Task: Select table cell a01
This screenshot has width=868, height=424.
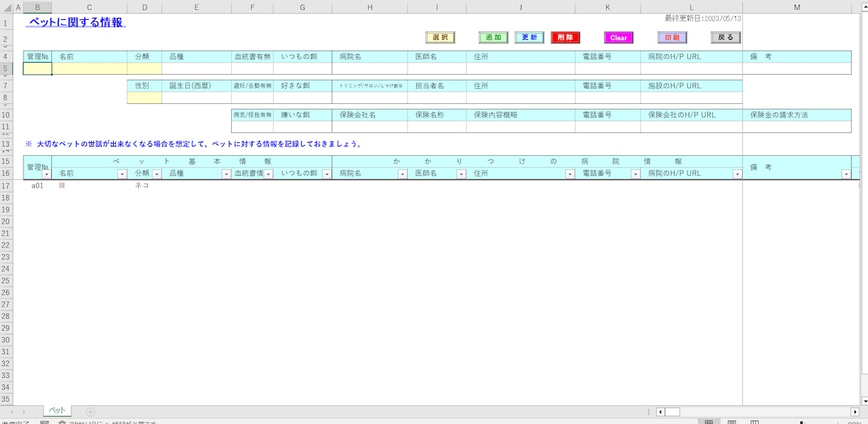Action: [38, 186]
